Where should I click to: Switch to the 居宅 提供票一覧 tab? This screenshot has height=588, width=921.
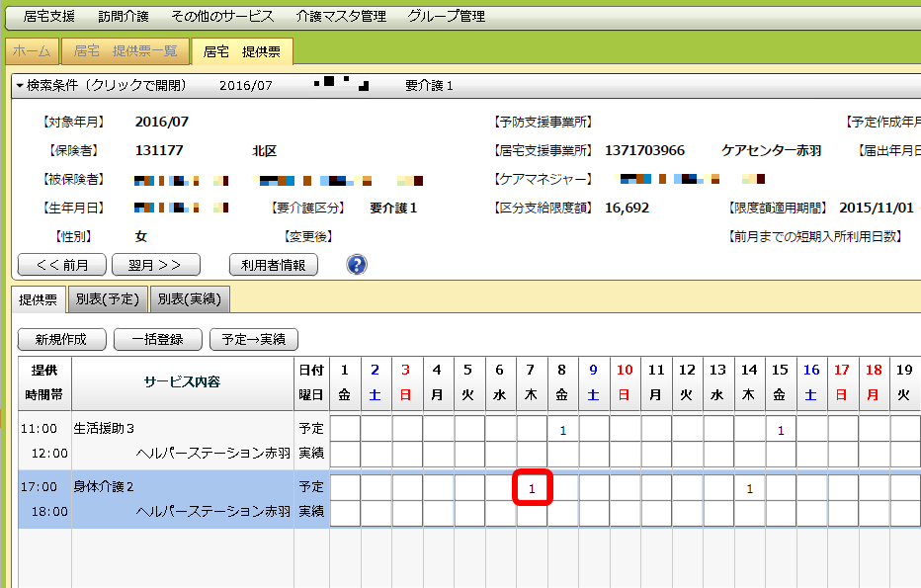pos(126,51)
